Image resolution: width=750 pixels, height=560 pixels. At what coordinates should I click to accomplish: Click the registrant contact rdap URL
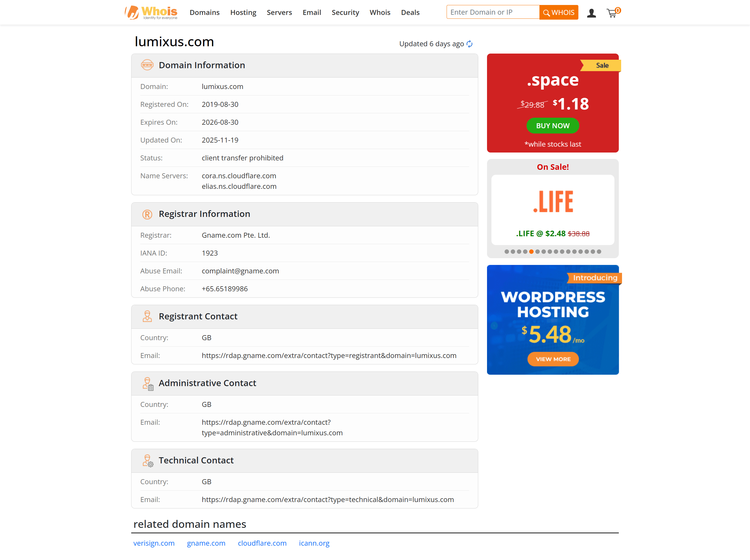click(x=329, y=356)
